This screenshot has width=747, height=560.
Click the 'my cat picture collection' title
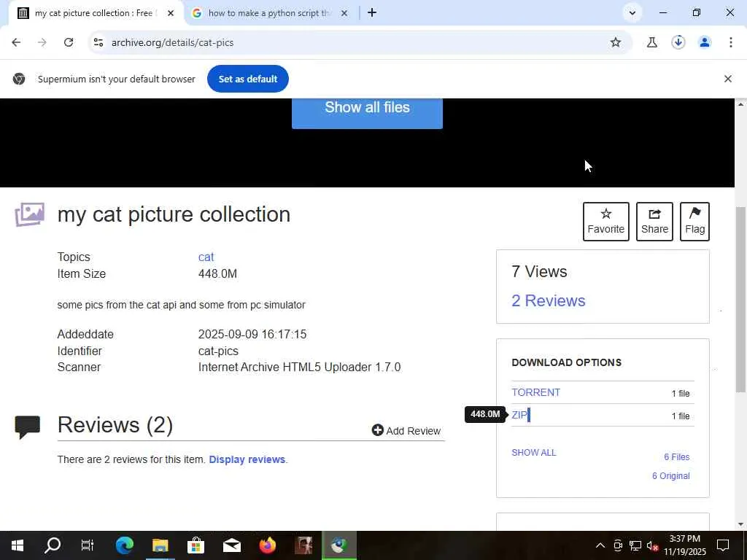click(x=174, y=214)
